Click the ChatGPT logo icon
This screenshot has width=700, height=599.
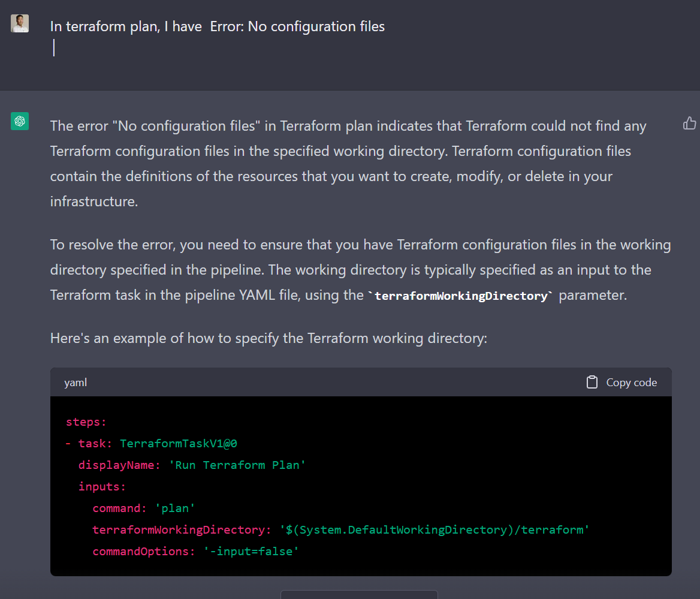click(20, 121)
